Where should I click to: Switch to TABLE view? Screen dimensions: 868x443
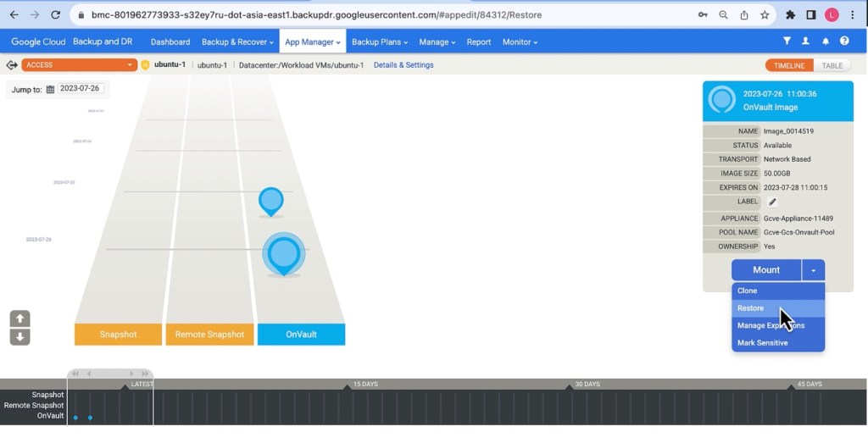pos(832,65)
